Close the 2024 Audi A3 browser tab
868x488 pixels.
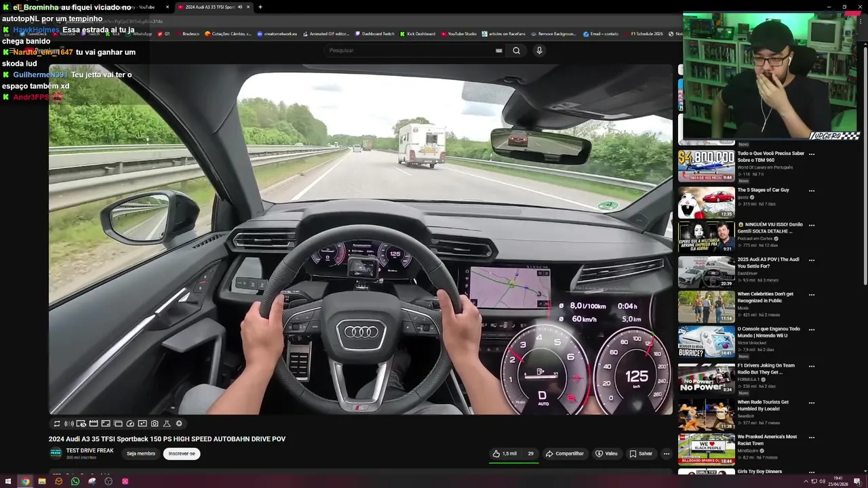click(248, 7)
